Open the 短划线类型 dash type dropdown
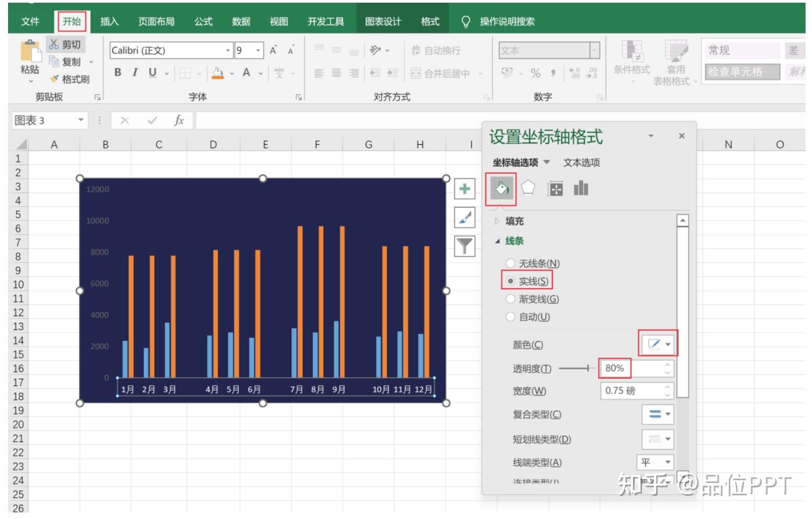The height and width of the screenshot is (519, 812). (x=658, y=439)
